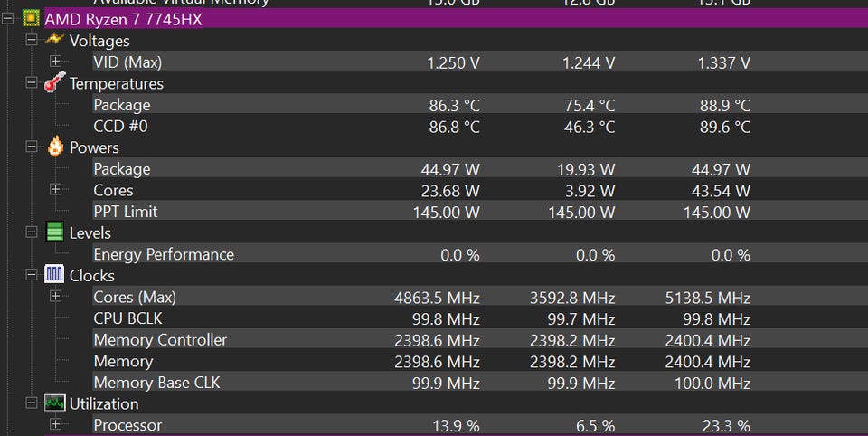The height and width of the screenshot is (436, 868).
Task: Click the 86.3 °C package temperature value
Action: pos(455,105)
